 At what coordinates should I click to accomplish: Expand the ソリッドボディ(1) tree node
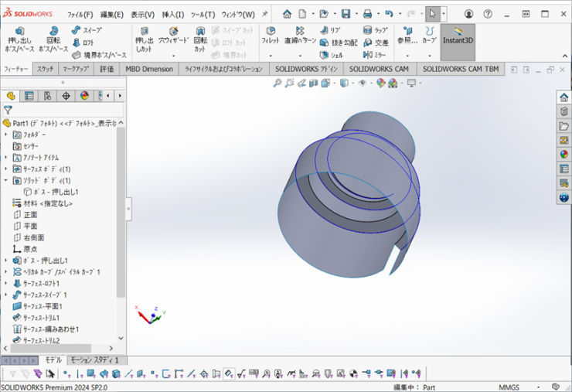tap(6, 180)
